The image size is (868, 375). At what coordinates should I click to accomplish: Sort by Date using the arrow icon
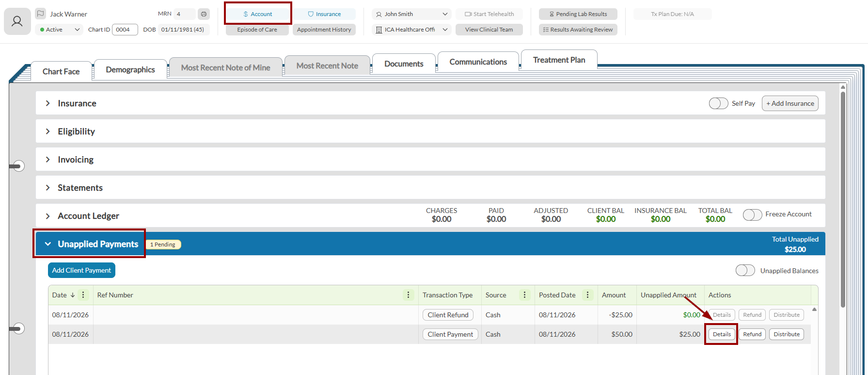(x=73, y=295)
